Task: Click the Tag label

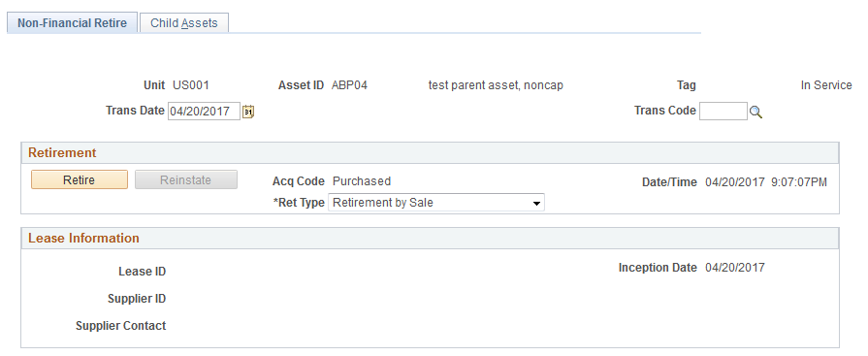Action: pyautogui.click(x=687, y=85)
